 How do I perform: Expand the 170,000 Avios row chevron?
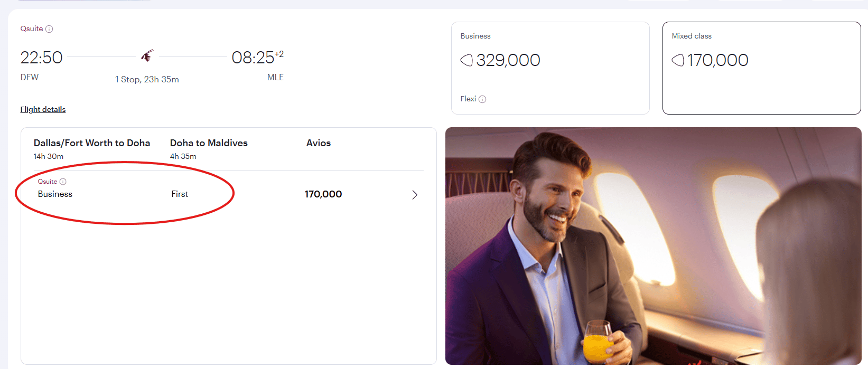pos(415,195)
